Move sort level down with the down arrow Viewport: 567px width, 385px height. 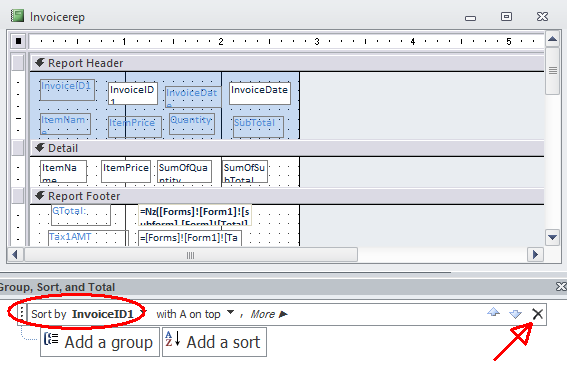point(515,314)
